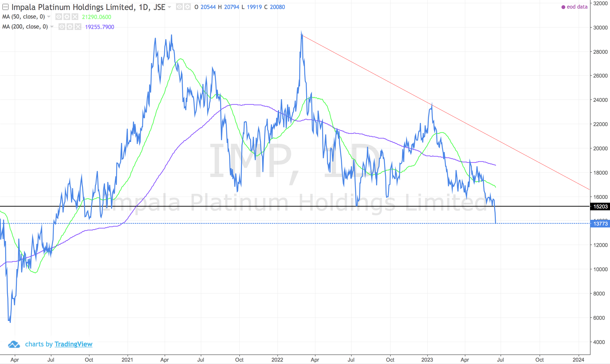Collapse the legend with minus box icon
The width and height of the screenshot is (610, 364).
pyautogui.click(x=5, y=7)
